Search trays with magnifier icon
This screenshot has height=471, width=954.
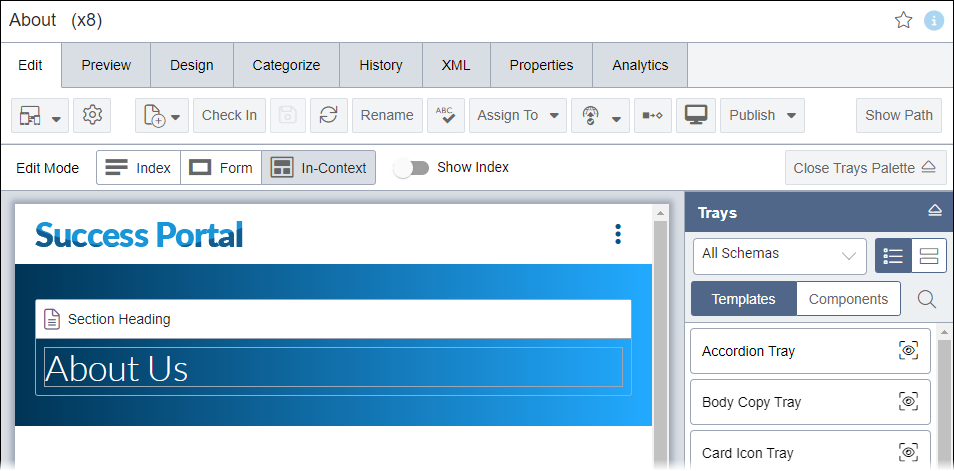[x=927, y=299]
